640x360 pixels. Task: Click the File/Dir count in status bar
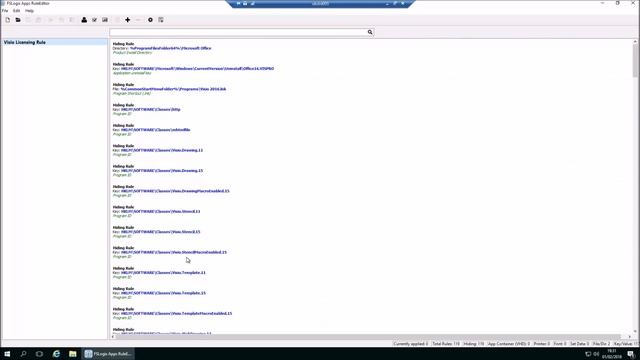click(601, 344)
